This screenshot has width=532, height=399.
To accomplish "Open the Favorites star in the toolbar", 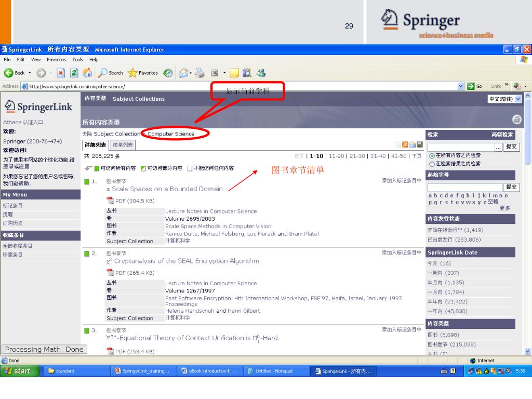I will pyautogui.click(x=143, y=73).
